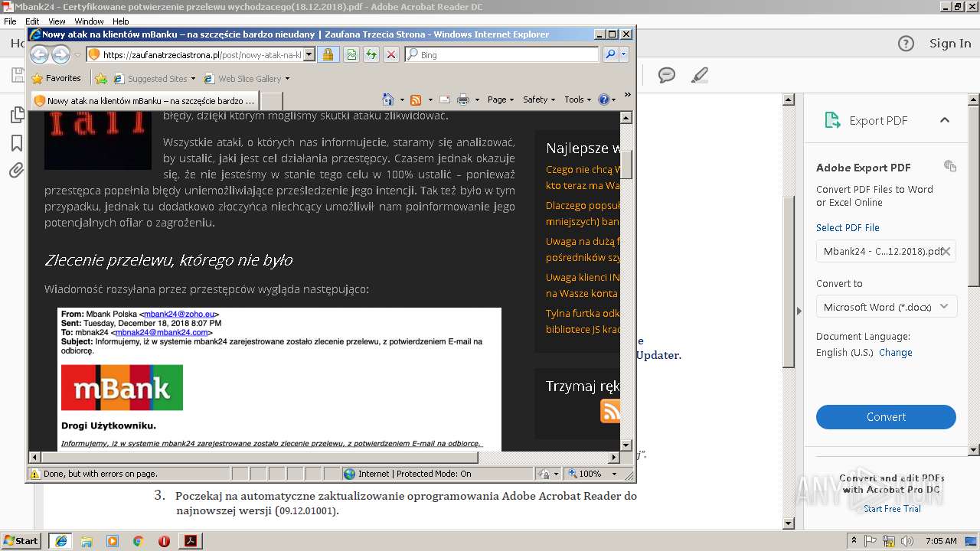Viewport: 980px width, 551px height.
Task: Toggle Compatibility View icon in IE
Action: (x=351, y=54)
